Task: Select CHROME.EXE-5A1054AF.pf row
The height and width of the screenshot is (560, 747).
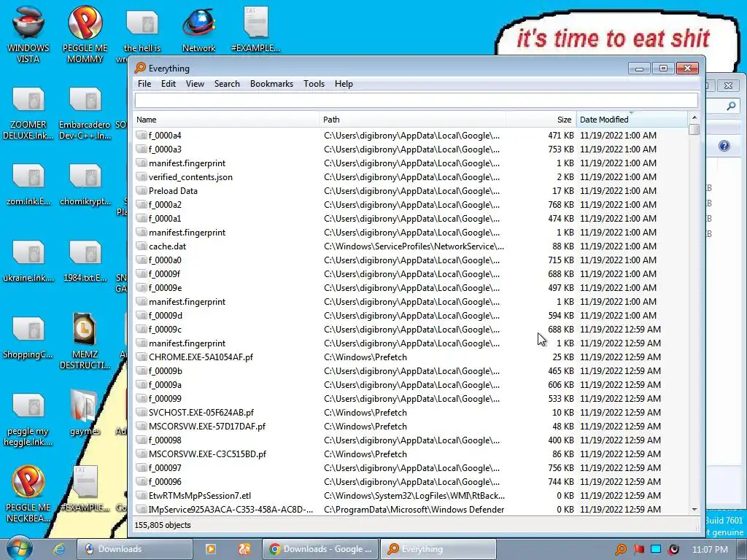Action: pos(411,357)
